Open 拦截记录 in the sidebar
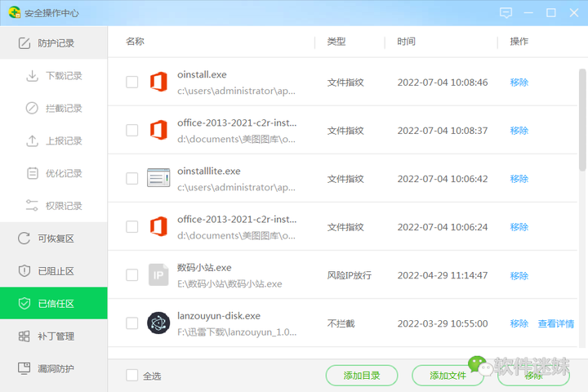The height and width of the screenshot is (392, 588). (x=54, y=108)
